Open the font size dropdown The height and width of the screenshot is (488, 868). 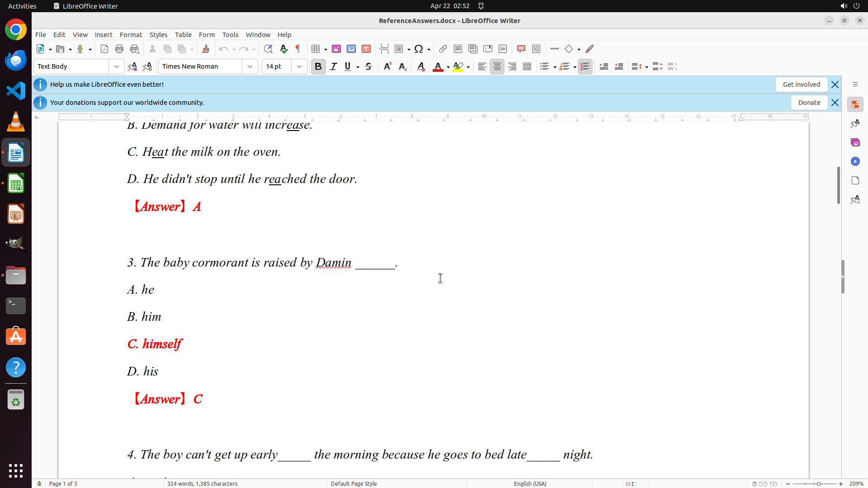click(299, 66)
